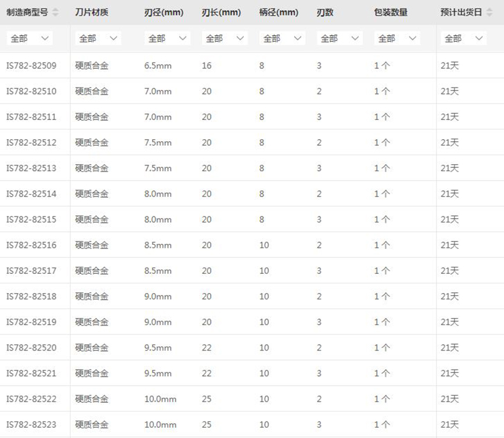Open 预计出货日 filter dropdown
The height and width of the screenshot is (438, 504).
[x=464, y=38]
